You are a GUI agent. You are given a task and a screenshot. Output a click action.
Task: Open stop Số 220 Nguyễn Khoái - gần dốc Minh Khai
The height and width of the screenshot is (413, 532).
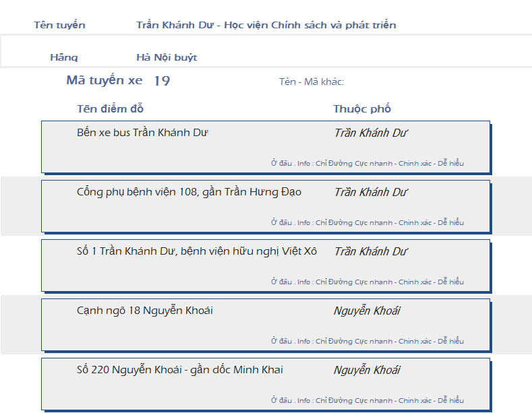click(x=179, y=370)
